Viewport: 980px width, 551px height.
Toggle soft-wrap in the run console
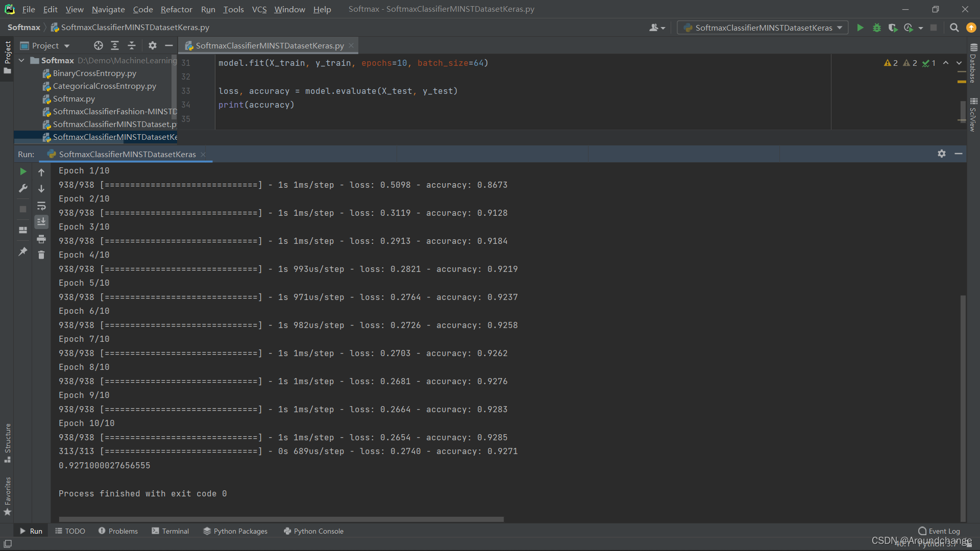tap(41, 206)
